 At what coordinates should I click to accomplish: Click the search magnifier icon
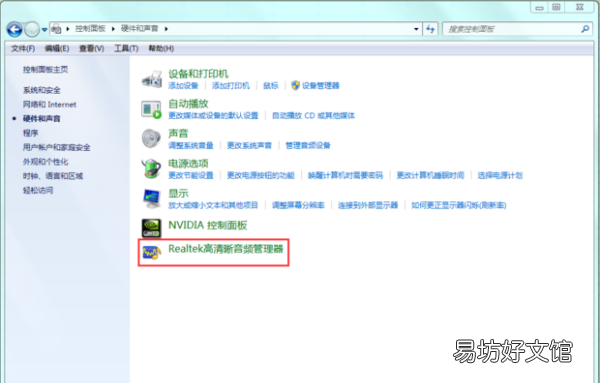coord(585,29)
